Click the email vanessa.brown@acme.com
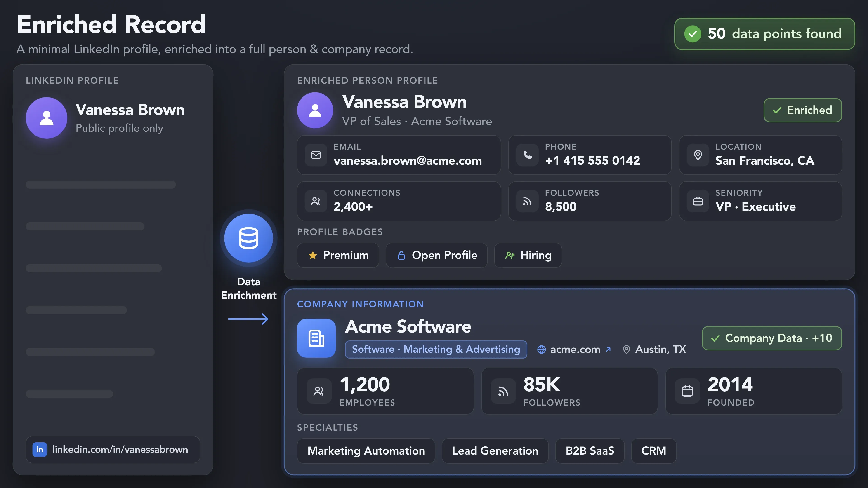The height and width of the screenshot is (488, 868). tap(408, 161)
